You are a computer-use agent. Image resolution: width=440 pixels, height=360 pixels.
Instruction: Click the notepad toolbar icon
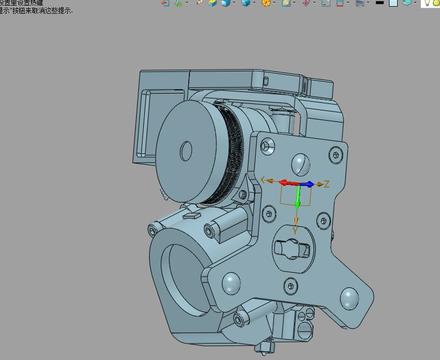[286, 3]
